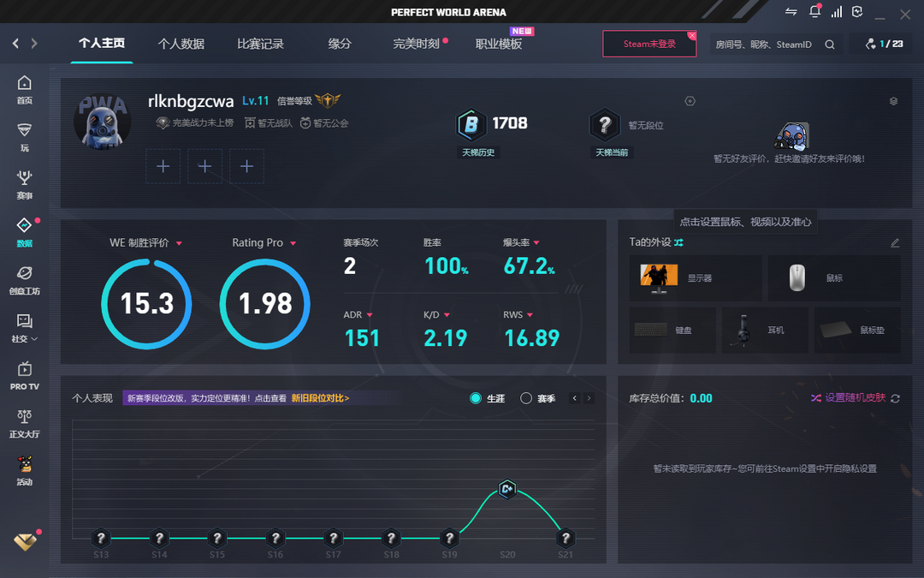Open the 首页 home sidebar icon
Image resolution: width=924 pixels, height=578 pixels.
pos(24,89)
